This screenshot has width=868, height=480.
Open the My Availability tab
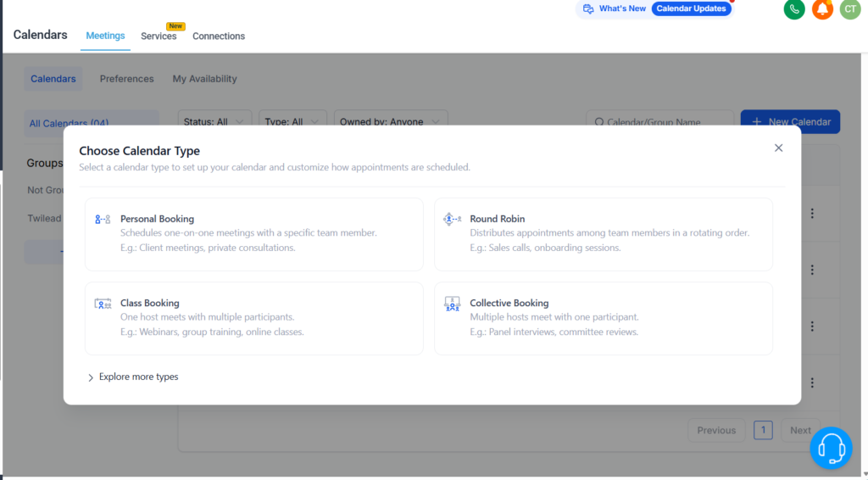coord(204,79)
